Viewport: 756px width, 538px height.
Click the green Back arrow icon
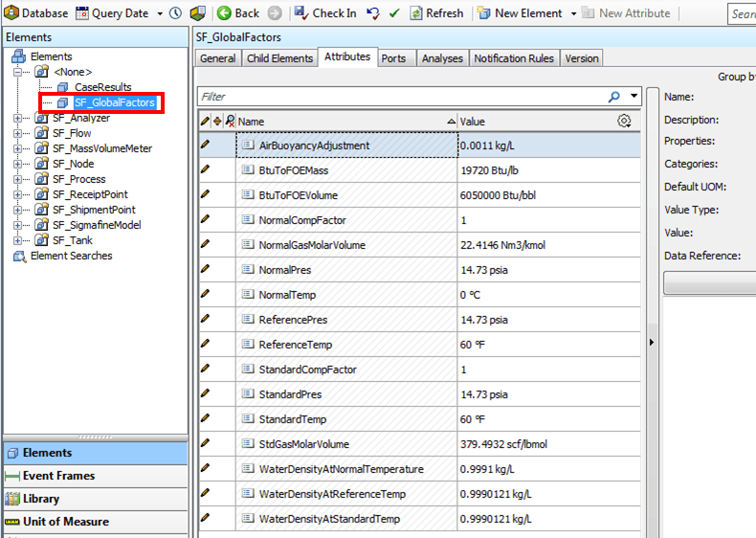click(224, 13)
